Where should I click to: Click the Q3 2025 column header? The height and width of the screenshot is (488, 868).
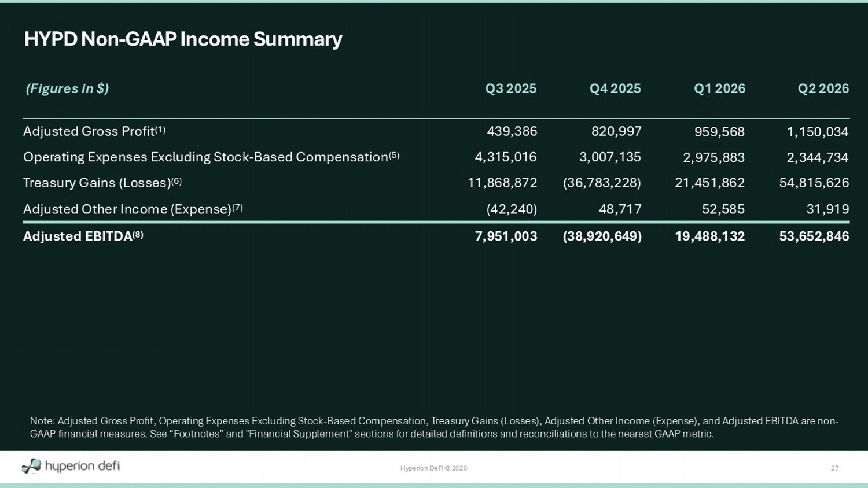(x=510, y=88)
